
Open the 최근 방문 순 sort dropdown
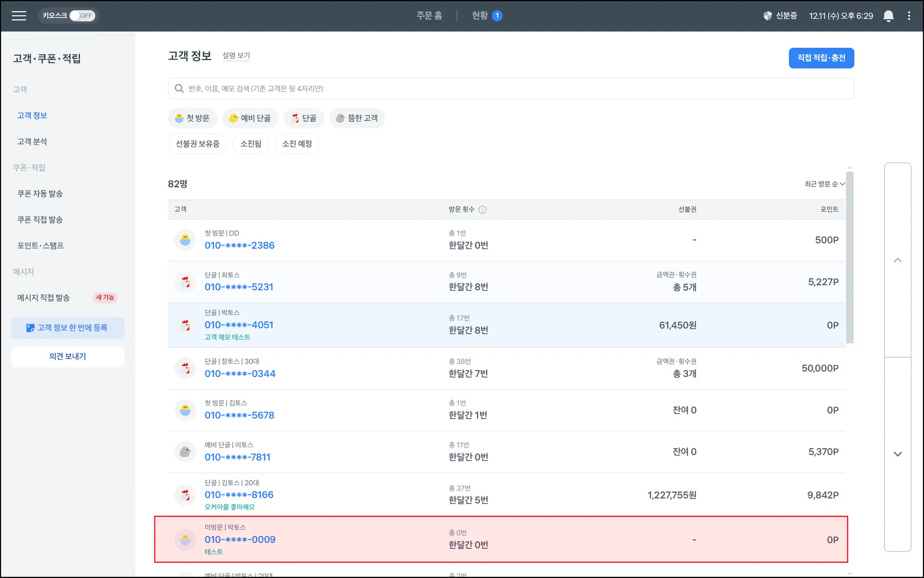pos(824,184)
